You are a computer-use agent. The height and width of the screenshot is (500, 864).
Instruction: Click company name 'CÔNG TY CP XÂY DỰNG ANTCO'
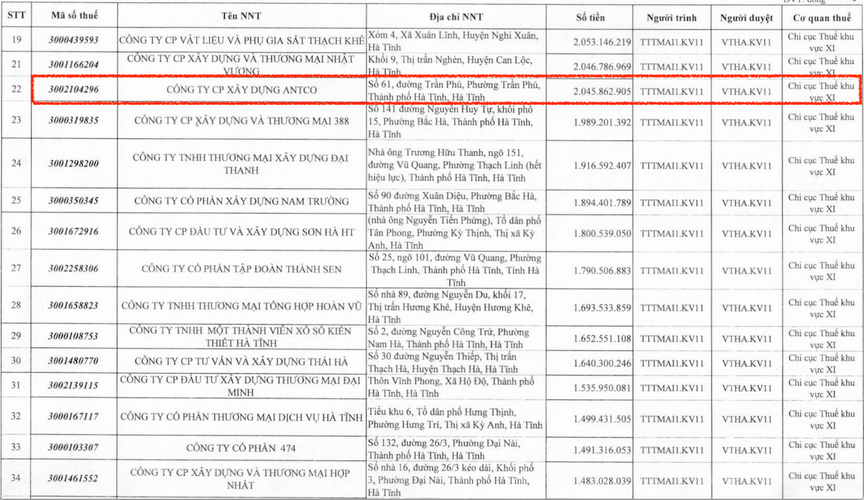point(241,90)
